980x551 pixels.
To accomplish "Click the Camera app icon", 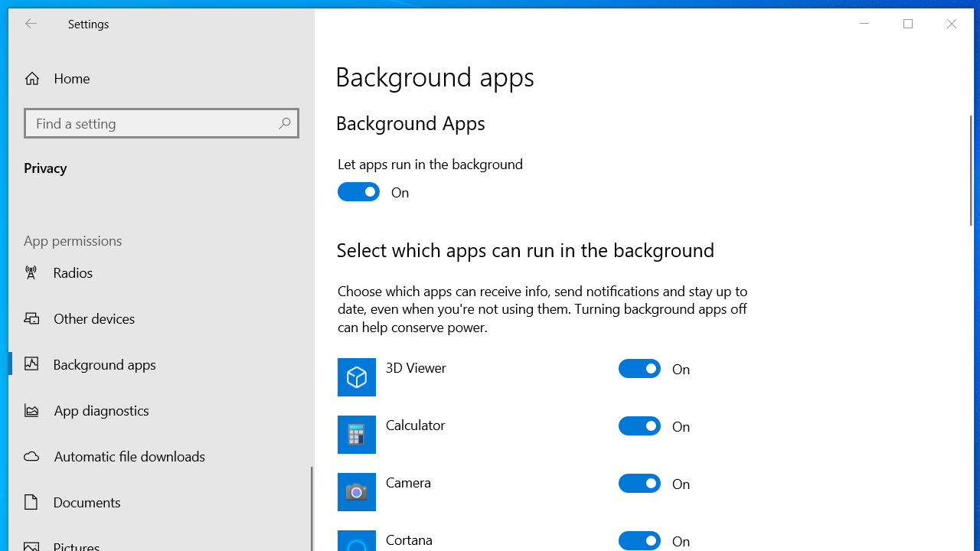I will coord(357,491).
